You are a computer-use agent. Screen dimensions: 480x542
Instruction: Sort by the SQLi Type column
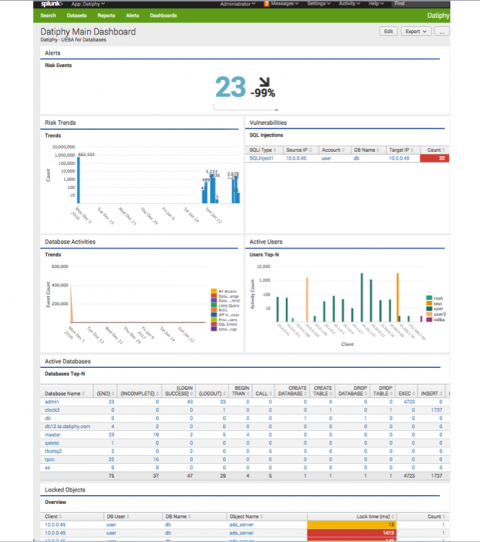click(x=263, y=150)
